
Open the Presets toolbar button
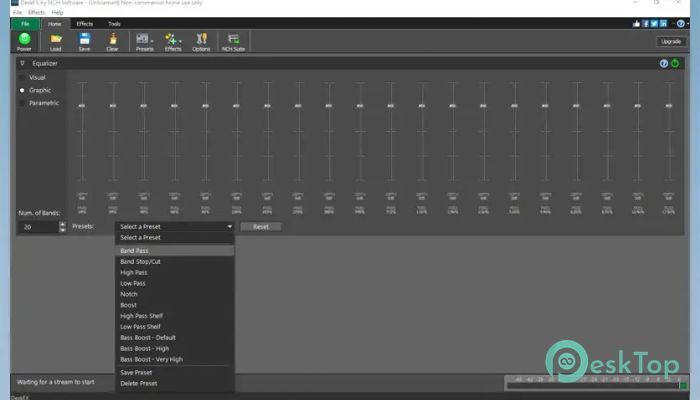click(x=145, y=42)
